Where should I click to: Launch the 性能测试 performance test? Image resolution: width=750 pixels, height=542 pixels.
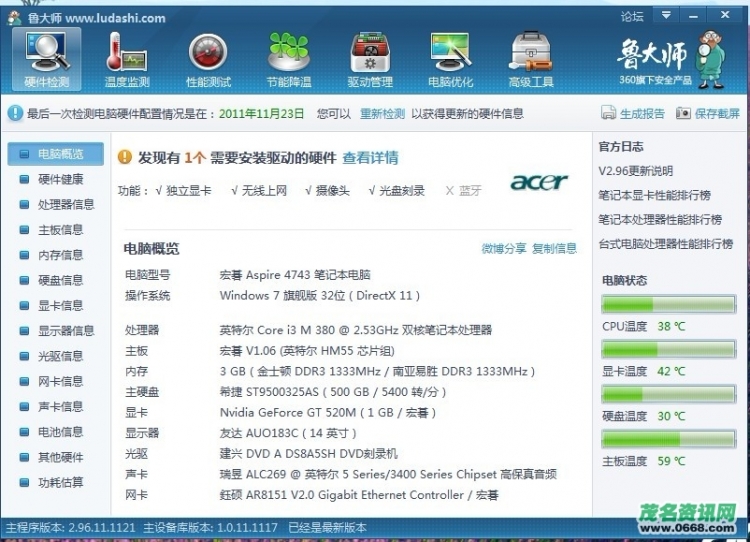pyautogui.click(x=208, y=59)
